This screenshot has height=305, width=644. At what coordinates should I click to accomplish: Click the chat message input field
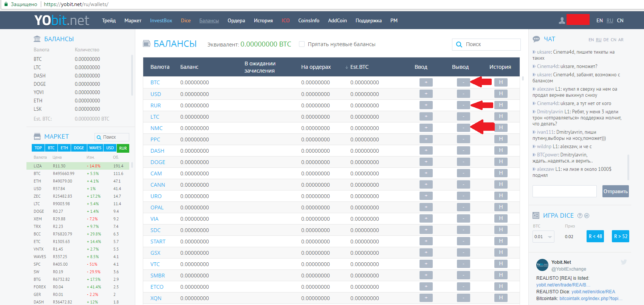coord(565,191)
